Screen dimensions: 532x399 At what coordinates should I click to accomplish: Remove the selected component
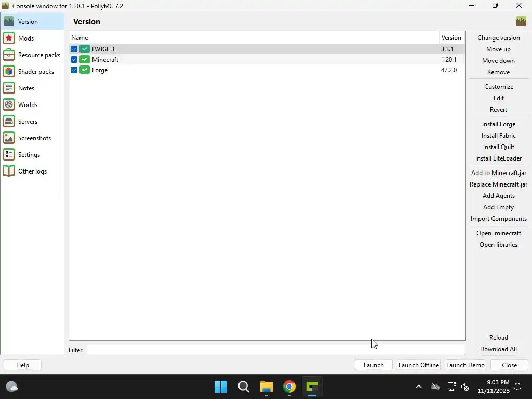pos(498,72)
